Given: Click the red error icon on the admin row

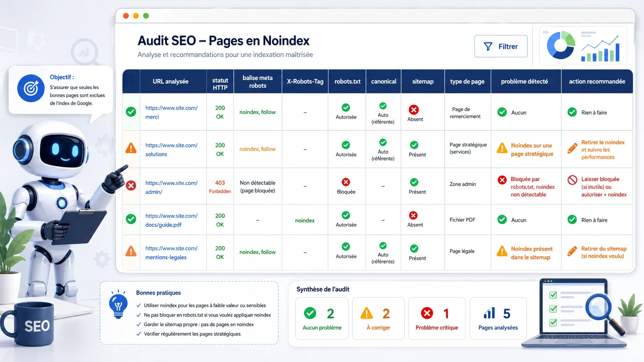Looking at the screenshot, I should (x=131, y=185).
